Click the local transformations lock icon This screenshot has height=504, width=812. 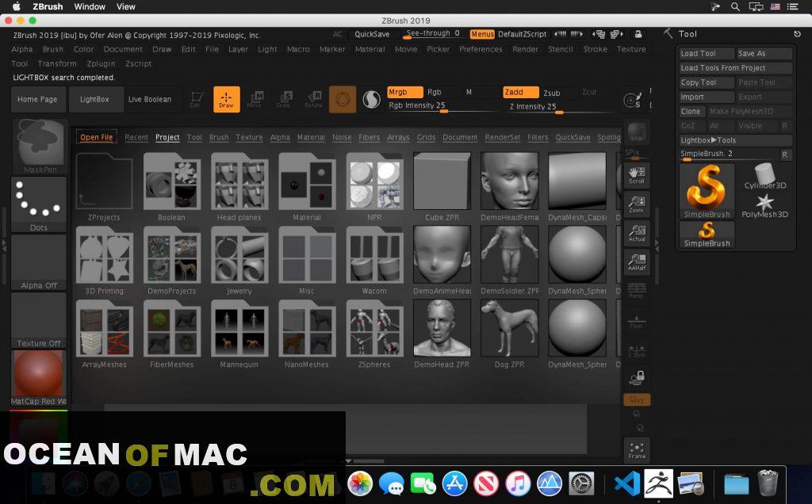coord(637,378)
